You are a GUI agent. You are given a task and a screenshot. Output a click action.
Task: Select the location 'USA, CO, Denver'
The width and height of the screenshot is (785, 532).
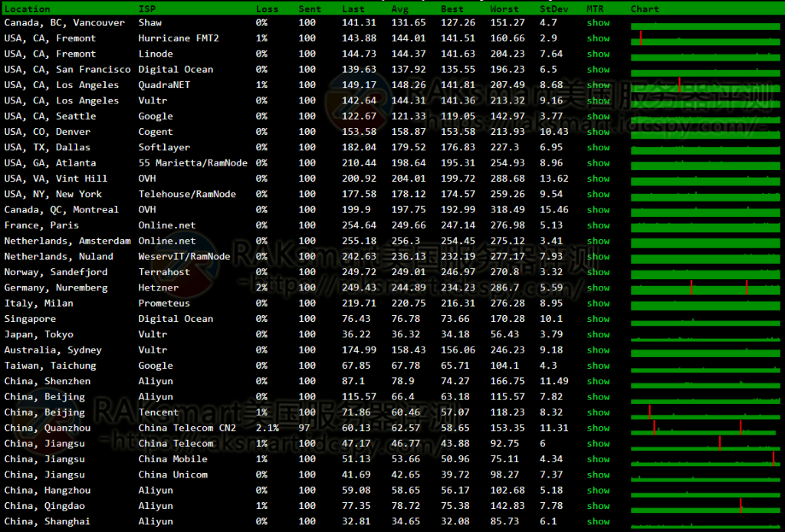(47, 132)
